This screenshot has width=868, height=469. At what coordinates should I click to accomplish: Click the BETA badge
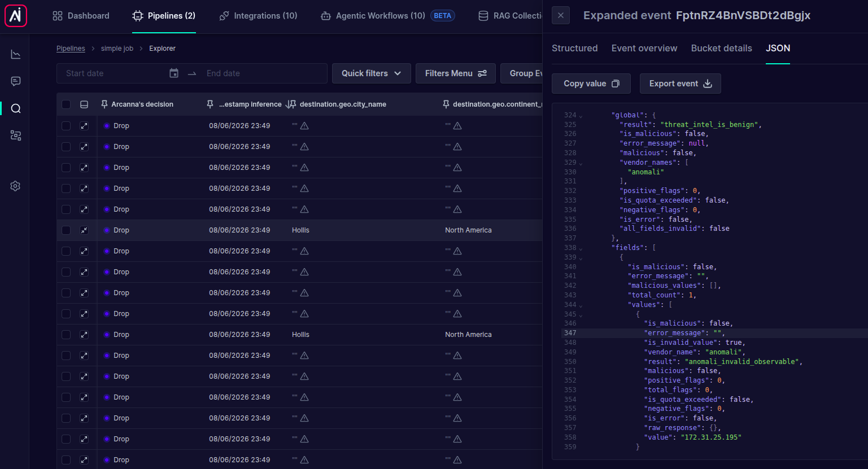click(x=443, y=16)
